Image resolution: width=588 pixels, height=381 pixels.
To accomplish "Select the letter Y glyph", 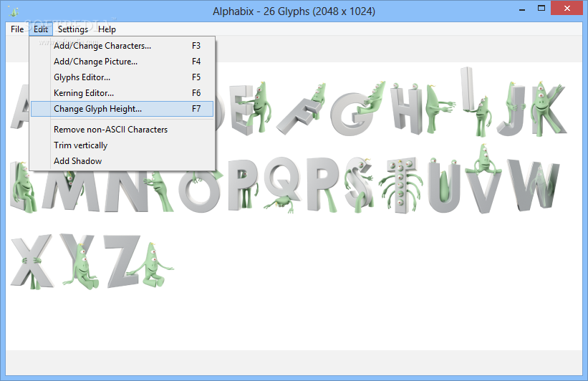I will 79,261.
